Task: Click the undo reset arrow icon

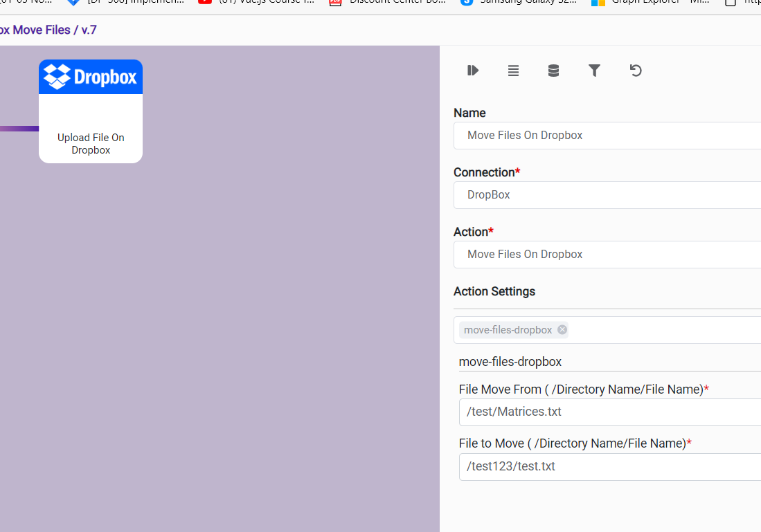Action: pos(636,71)
